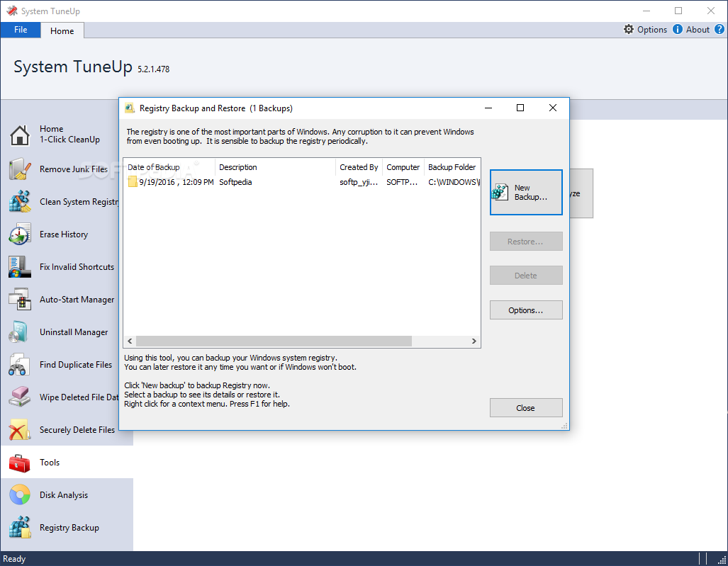Click the Options gear icon in top bar
Screen dimensions: 728x566
tap(629, 29)
